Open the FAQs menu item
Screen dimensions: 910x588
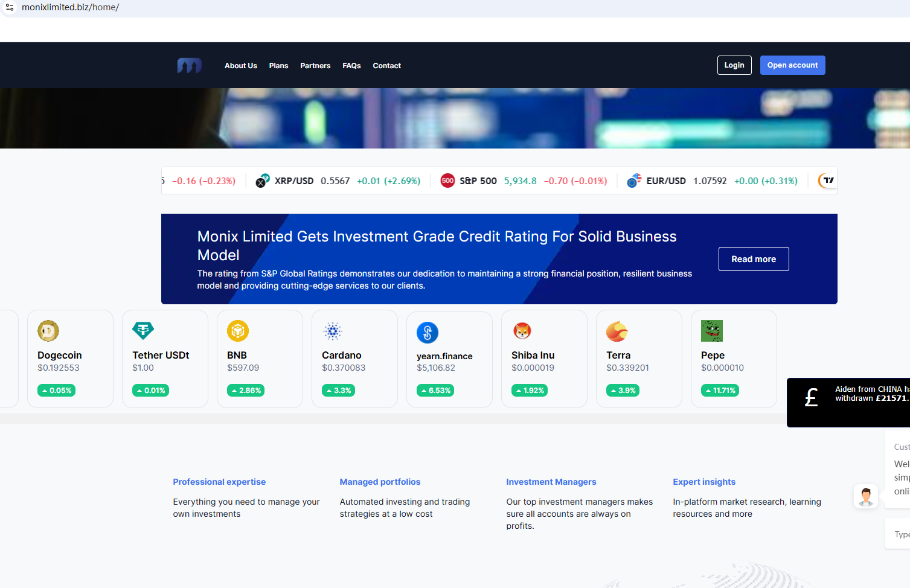pyautogui.click(x=351, y=66)
